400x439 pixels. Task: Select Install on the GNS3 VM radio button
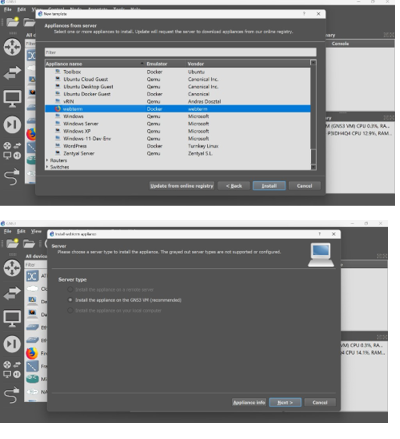tap(70, 300)
